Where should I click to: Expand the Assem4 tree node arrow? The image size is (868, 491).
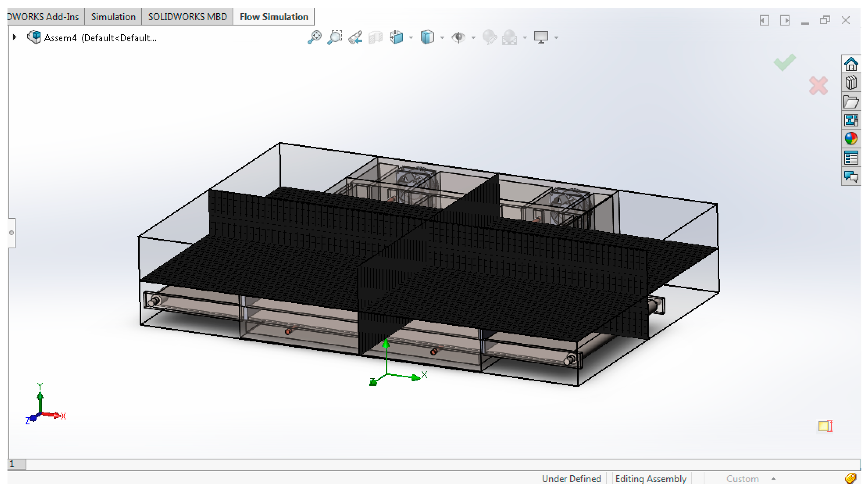pyautogui.click(x=14, y=37)
